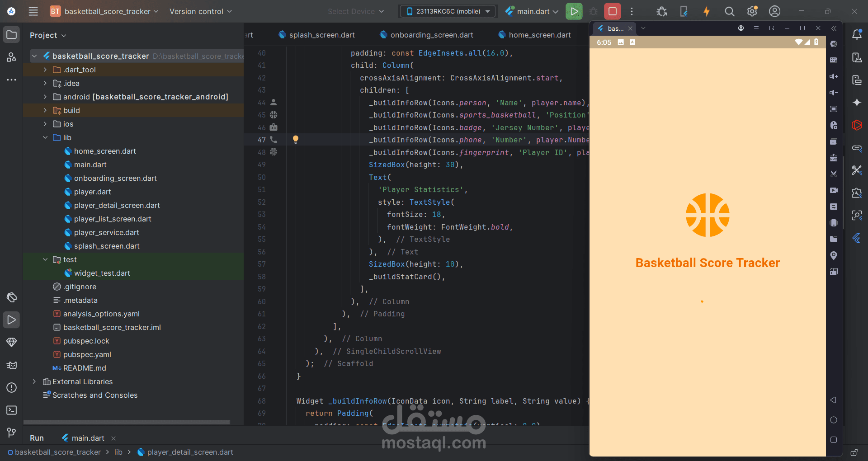This screenshot has width=868, height=461.
Task: Open Gemini sparkle tool window
Action: [857, 103]
